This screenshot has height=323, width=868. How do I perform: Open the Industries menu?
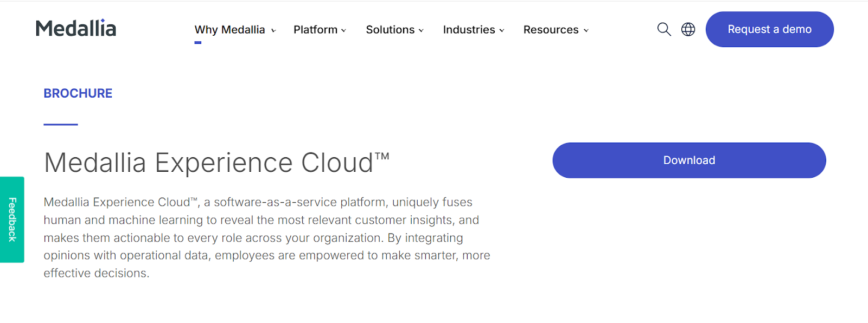pos(469,30)
